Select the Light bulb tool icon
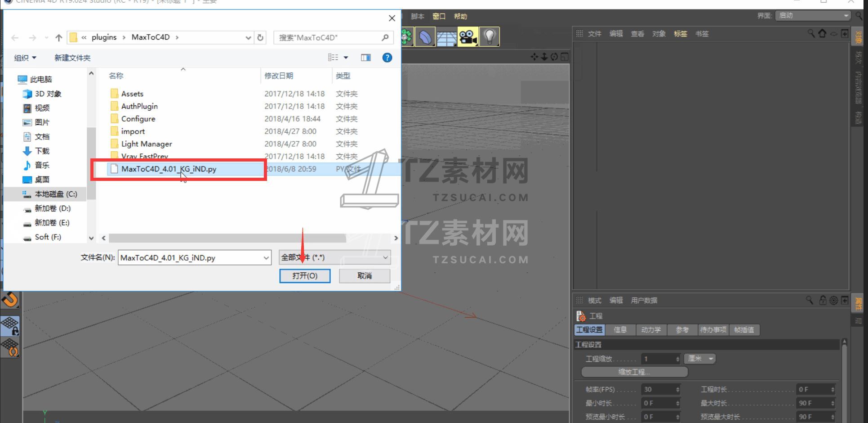Screen dimensions: 868x423 [x=490, y=37]
